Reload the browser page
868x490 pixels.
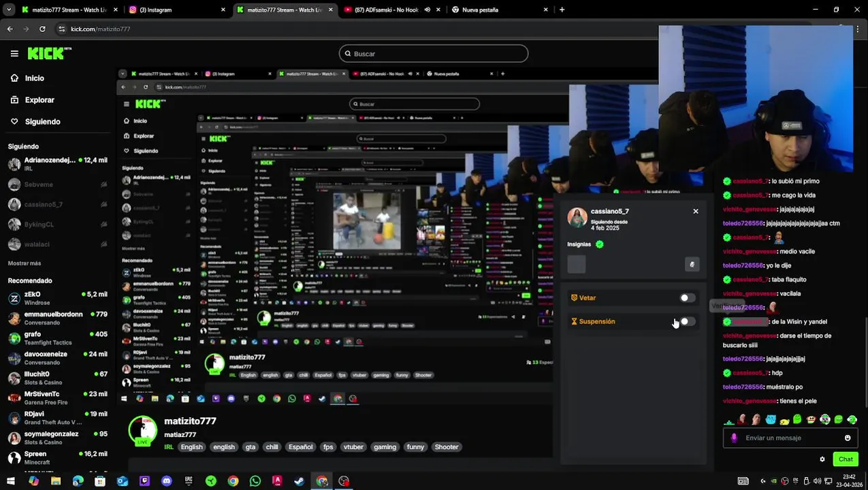42,29
